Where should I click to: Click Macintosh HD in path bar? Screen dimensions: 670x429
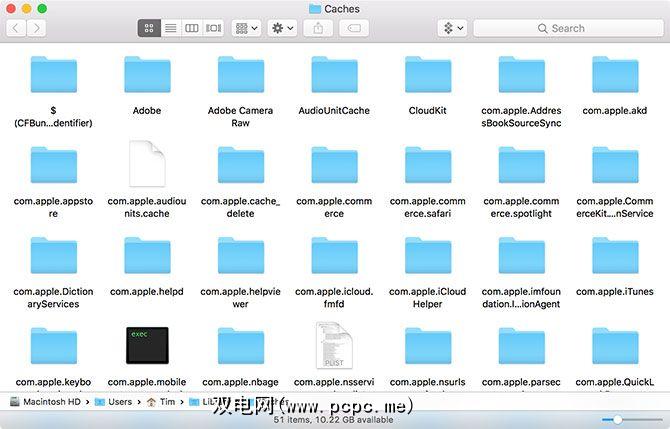pyautogui.click(x=45, y=402)
